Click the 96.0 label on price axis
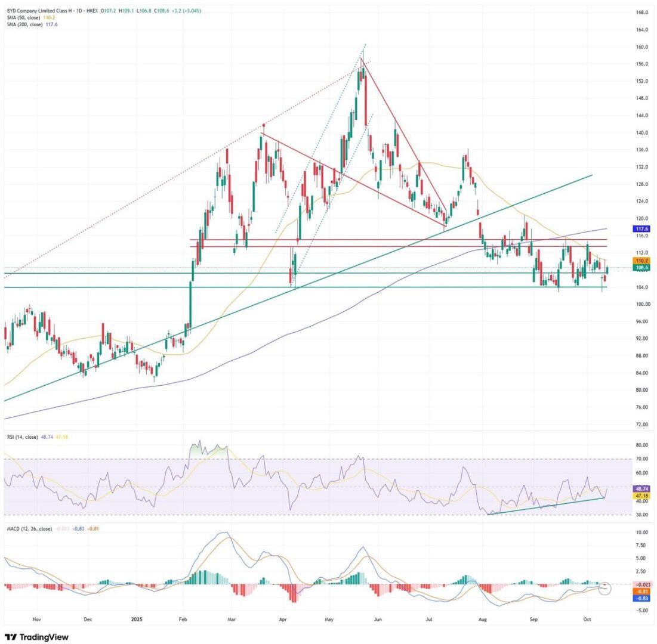This screenshot has height=644, width=657. [x=642, y=321]
